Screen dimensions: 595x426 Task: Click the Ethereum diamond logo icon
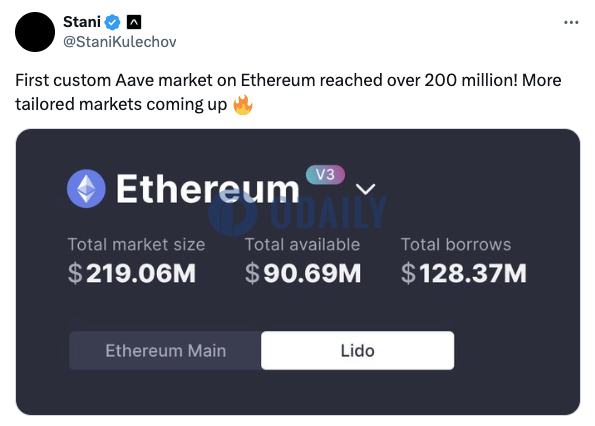coord(86,189)
